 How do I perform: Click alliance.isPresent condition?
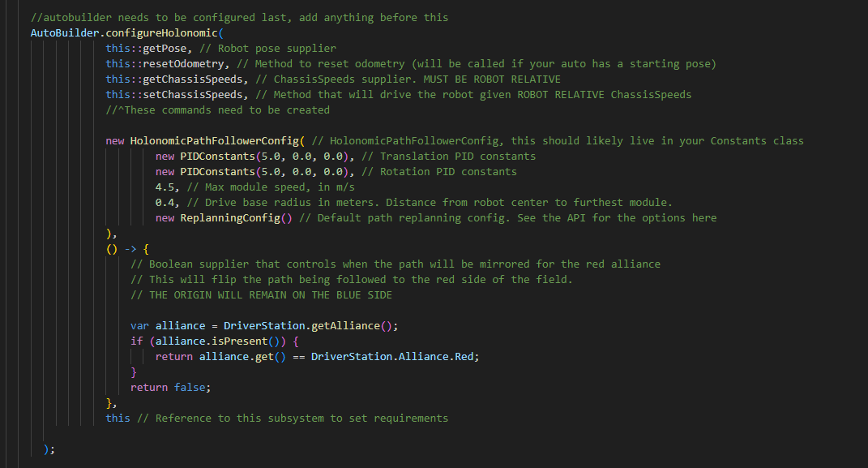pos(217,341)
